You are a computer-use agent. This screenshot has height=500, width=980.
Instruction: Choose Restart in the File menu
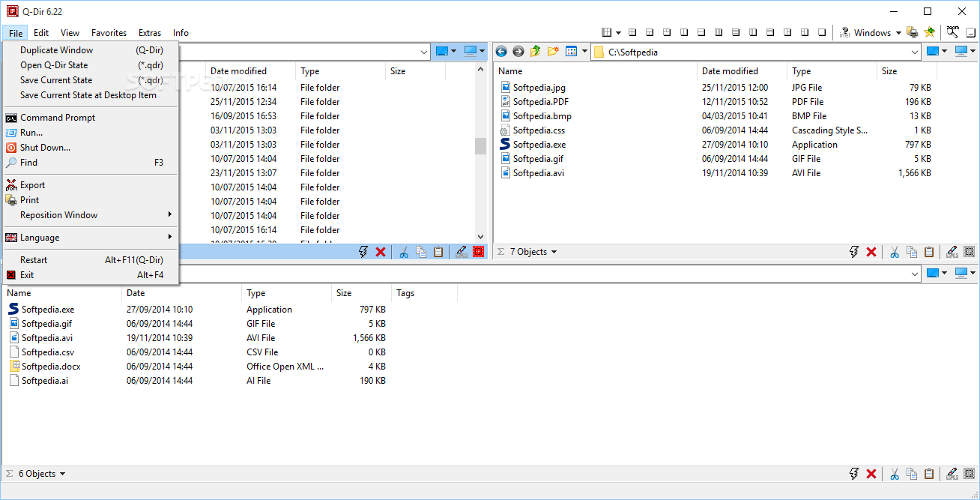tap(90, 260)
